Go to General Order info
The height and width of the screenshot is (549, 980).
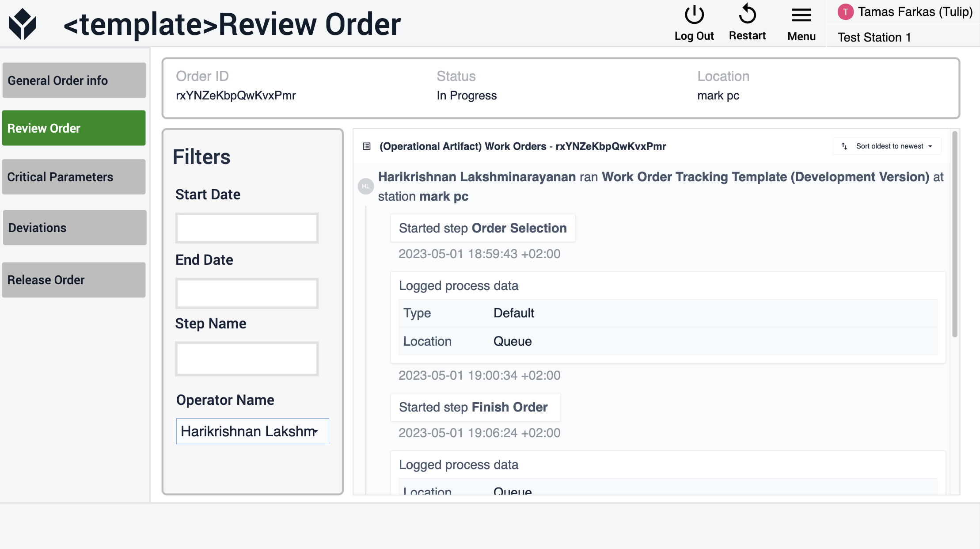coord(74,80)
